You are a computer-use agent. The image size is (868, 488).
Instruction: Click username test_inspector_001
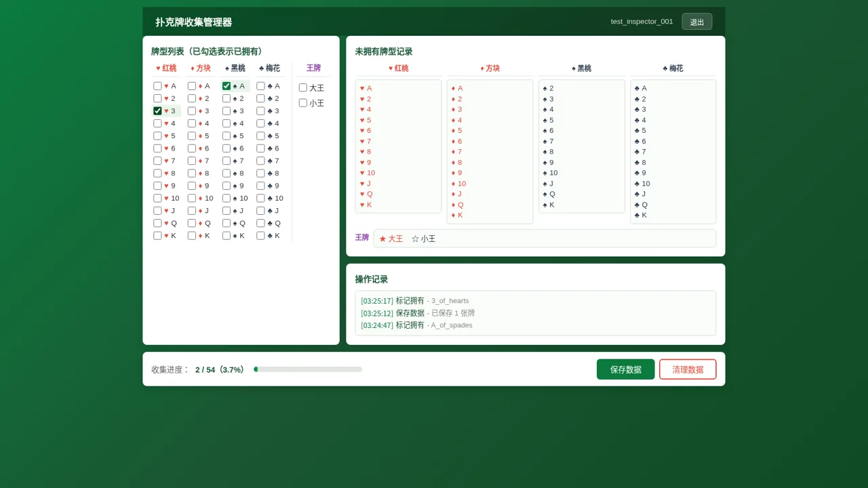[x=642, y=22]
